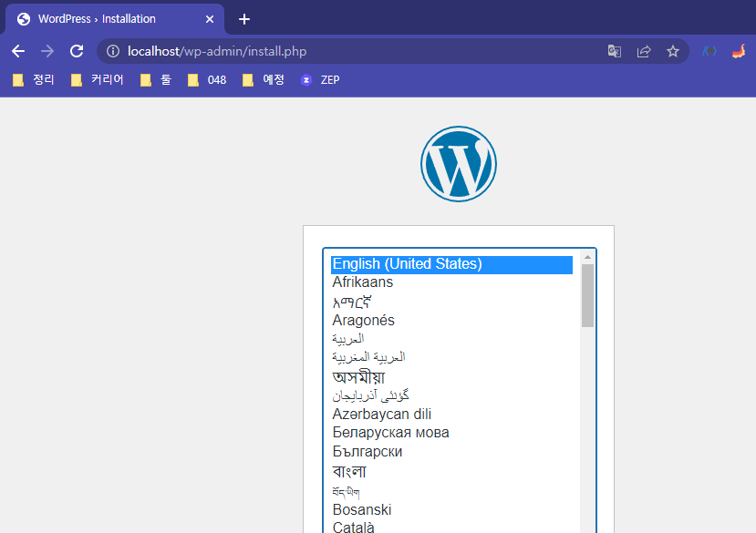Viewport: 756px width, 533px height.
Task: Open the translate page icon
Action: click(x=615, y=51)
